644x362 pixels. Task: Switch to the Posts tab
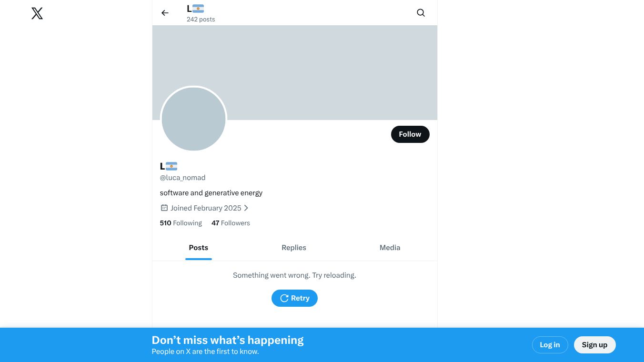(199, 248)
